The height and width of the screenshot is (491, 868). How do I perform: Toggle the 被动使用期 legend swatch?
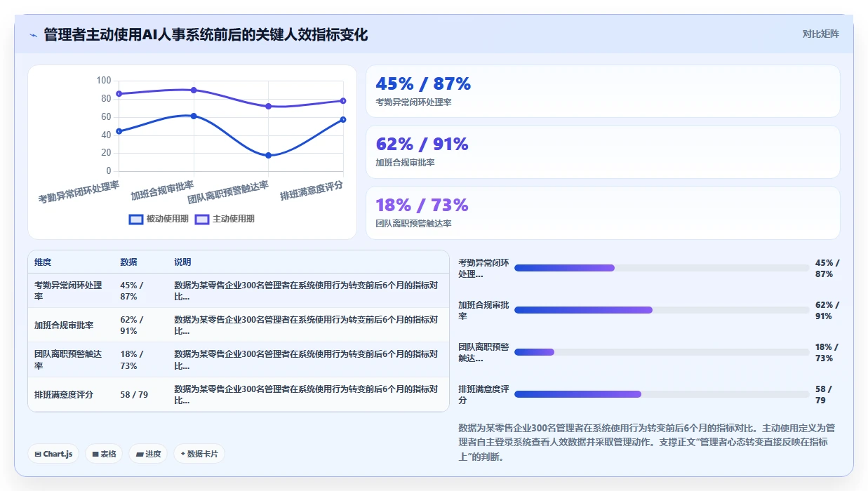click(136, 219)
